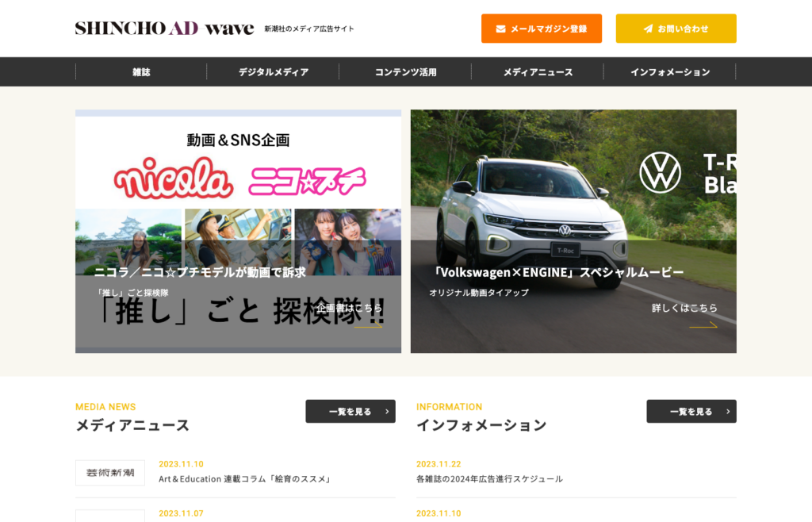
Task: Open Art＆Education 連載コラム「絵育のススメ」 article
Action: [x=246, y=479]
